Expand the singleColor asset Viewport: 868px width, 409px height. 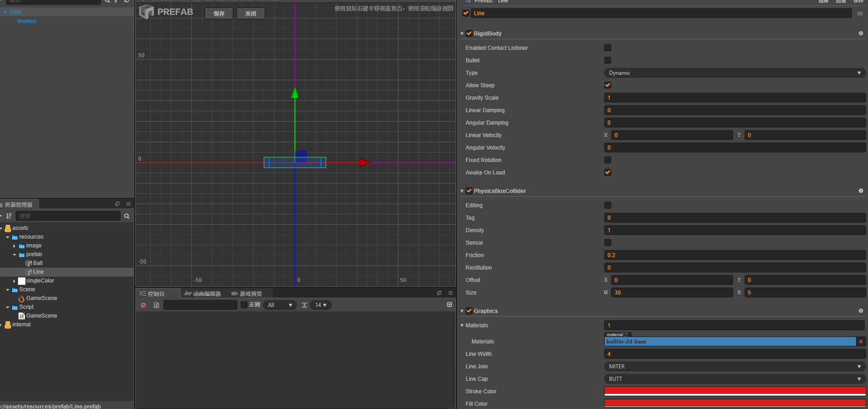pos(14,281)
